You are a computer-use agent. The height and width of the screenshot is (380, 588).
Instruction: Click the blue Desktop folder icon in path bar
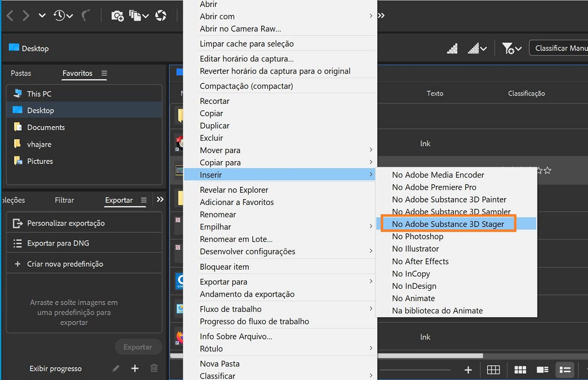[x=14, y=48]
